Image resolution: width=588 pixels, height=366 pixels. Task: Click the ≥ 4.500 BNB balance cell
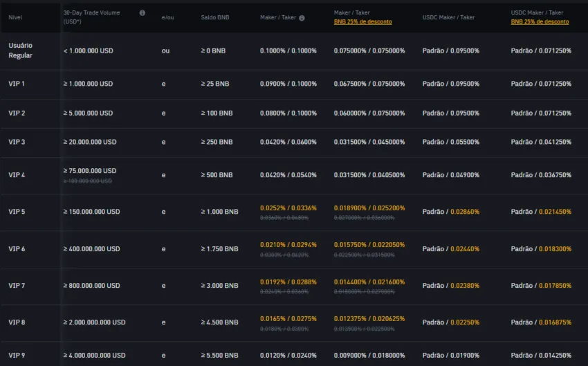point(219,322)
